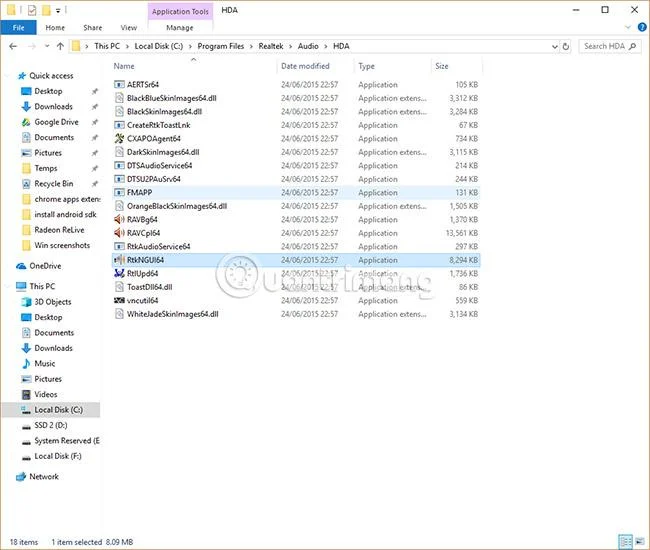
Task: Select the RtkNGUI64 application icon
Action: tap(119, 260)
